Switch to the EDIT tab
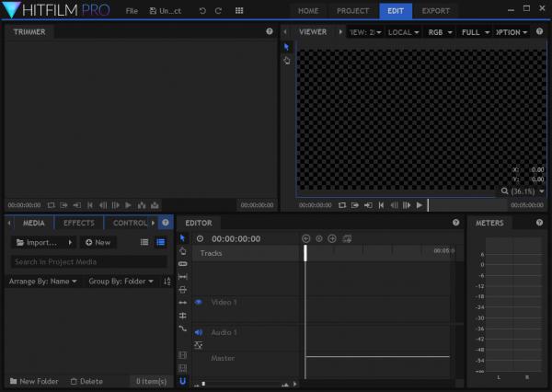 click(396, 11)
